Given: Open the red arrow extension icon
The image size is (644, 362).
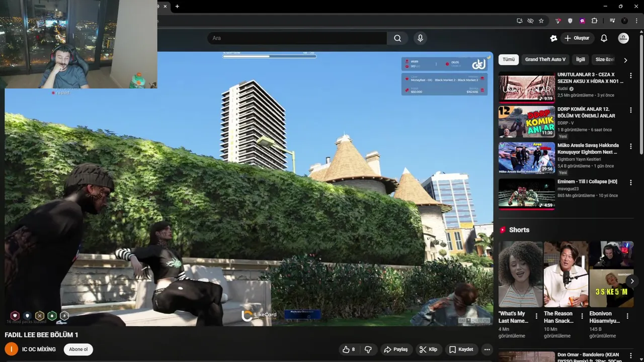Looking at the screenshot, I should [x=558, y=21].
